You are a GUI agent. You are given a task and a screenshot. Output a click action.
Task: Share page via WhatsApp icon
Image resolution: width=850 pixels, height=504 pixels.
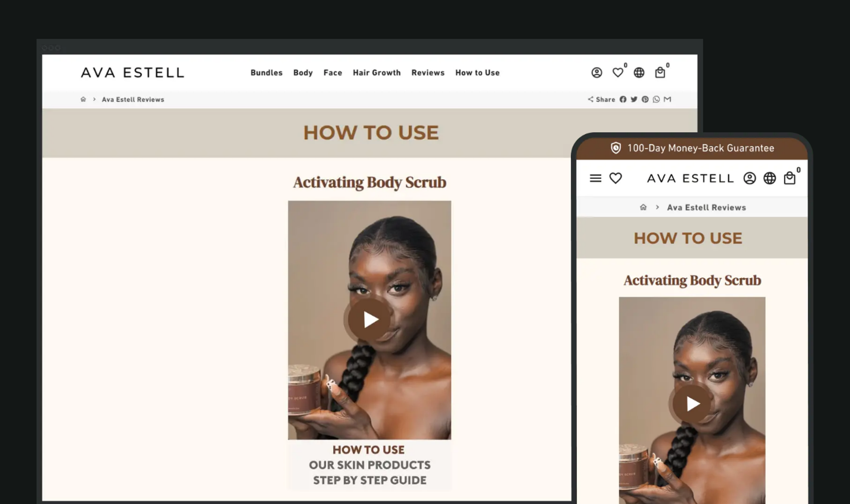tap(656, 99)
